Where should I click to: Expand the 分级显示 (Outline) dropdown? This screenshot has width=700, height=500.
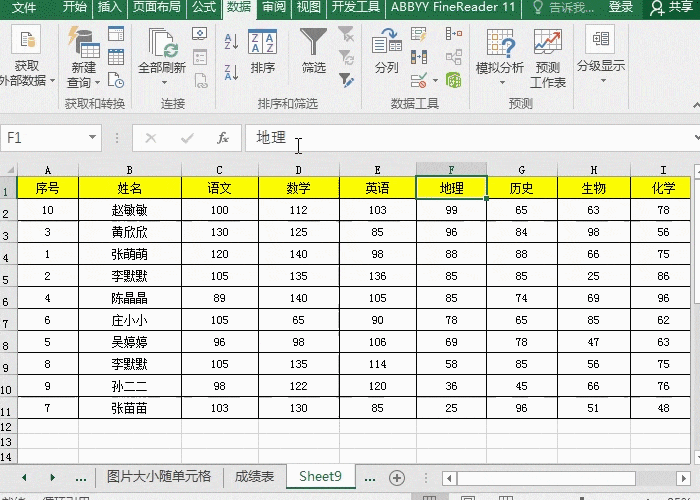601,66
